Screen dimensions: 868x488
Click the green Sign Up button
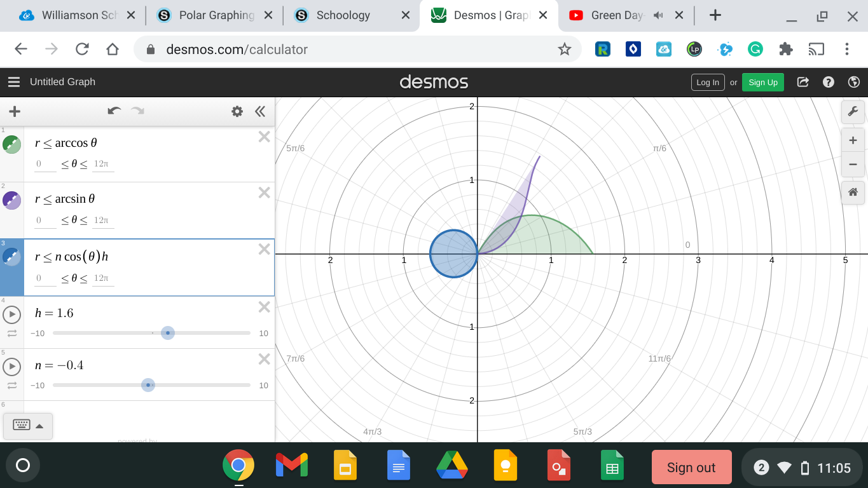[x=762, y=83]
